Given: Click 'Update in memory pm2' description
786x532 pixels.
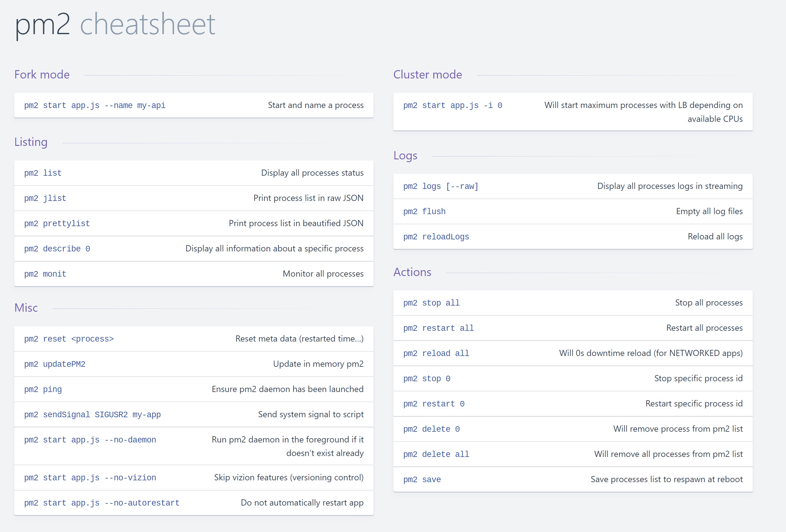Looking at the screenshot, I should tap(318, 364).
